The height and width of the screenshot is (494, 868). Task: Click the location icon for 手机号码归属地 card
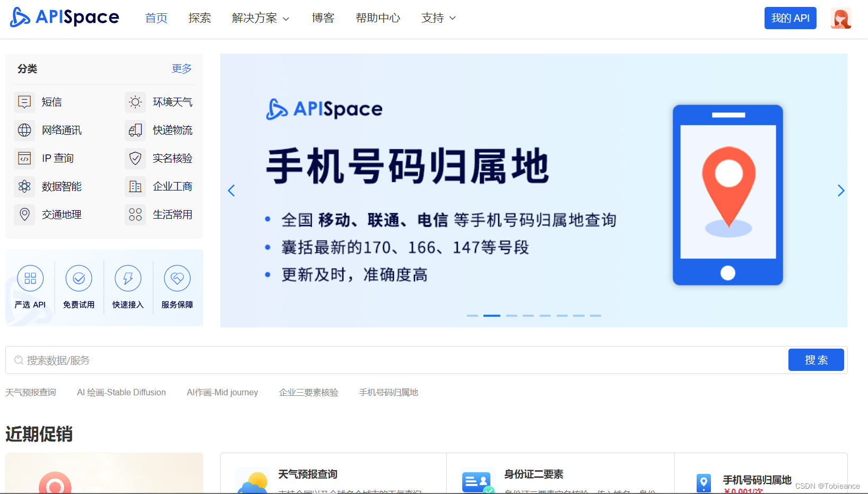click(x=704, y=483)
